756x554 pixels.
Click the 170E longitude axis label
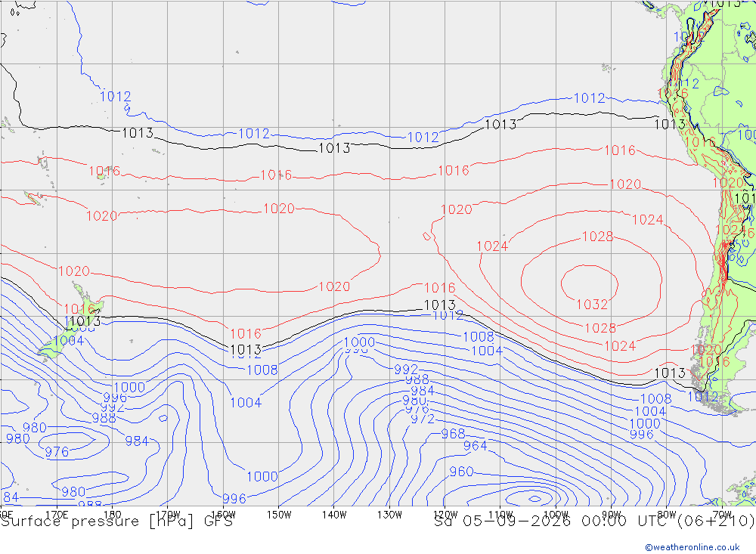57,515
